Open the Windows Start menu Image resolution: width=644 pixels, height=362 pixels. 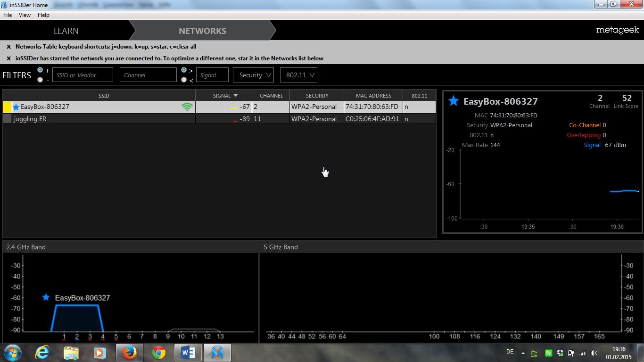click(13, 353)
